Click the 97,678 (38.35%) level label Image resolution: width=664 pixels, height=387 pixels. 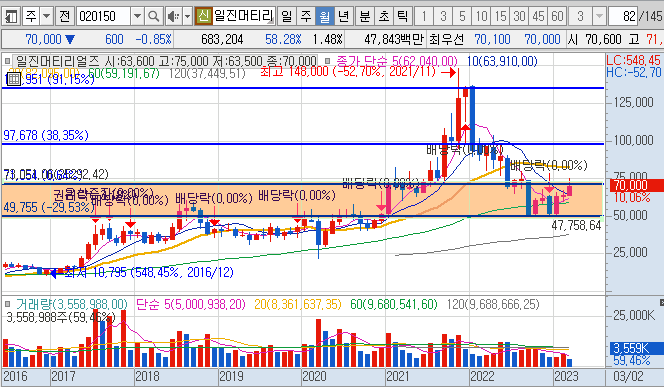[x=46, y=135]
